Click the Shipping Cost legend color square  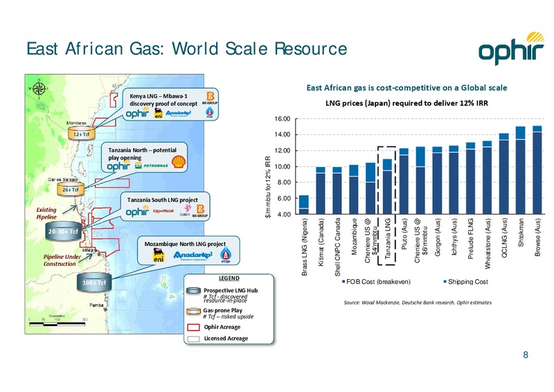click(445, 282)
